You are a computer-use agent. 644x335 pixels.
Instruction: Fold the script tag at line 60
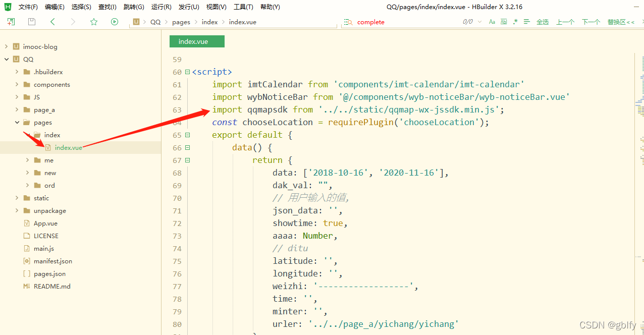188,72
